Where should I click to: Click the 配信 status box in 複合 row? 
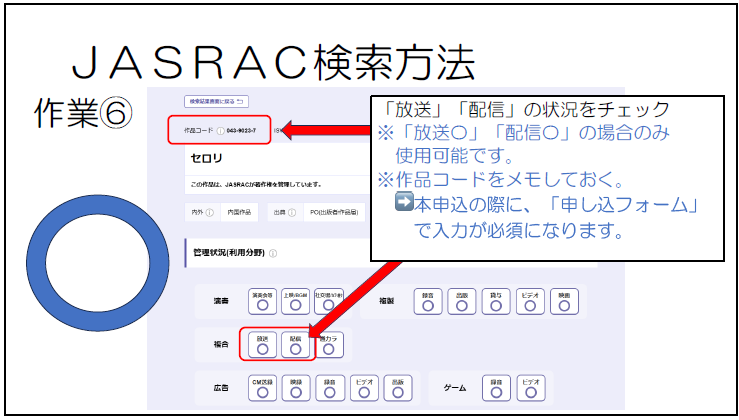pyautogui.click(x=296, y=345)
